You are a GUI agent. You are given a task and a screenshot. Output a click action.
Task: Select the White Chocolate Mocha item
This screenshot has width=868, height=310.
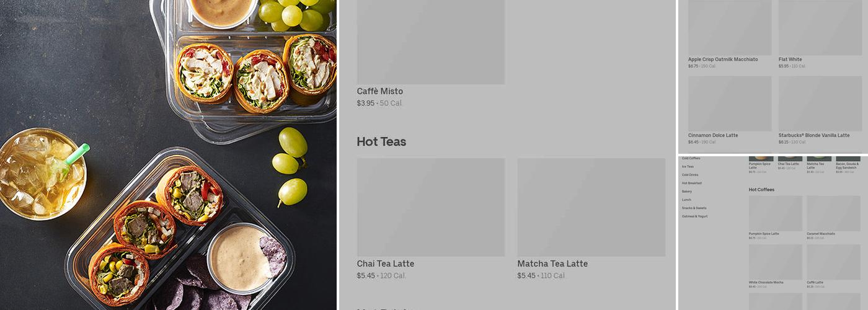[x=766, y=282]
